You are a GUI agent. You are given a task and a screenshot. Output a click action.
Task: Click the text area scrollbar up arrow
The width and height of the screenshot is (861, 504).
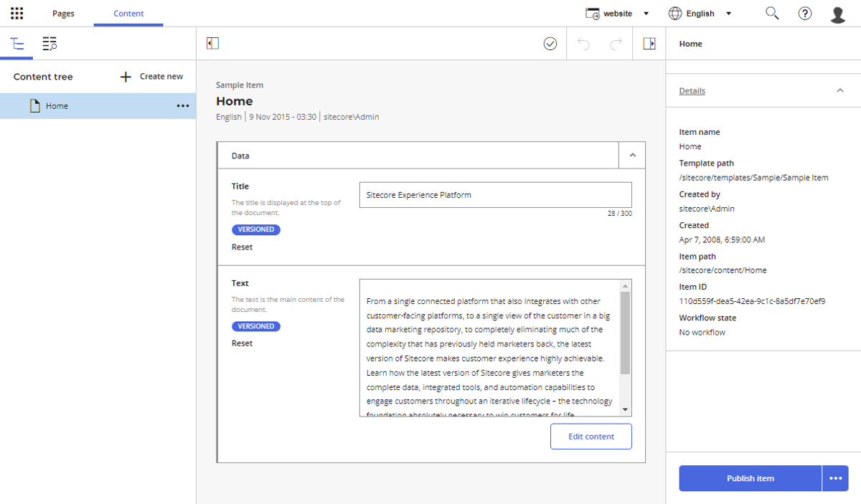(626, 285)
